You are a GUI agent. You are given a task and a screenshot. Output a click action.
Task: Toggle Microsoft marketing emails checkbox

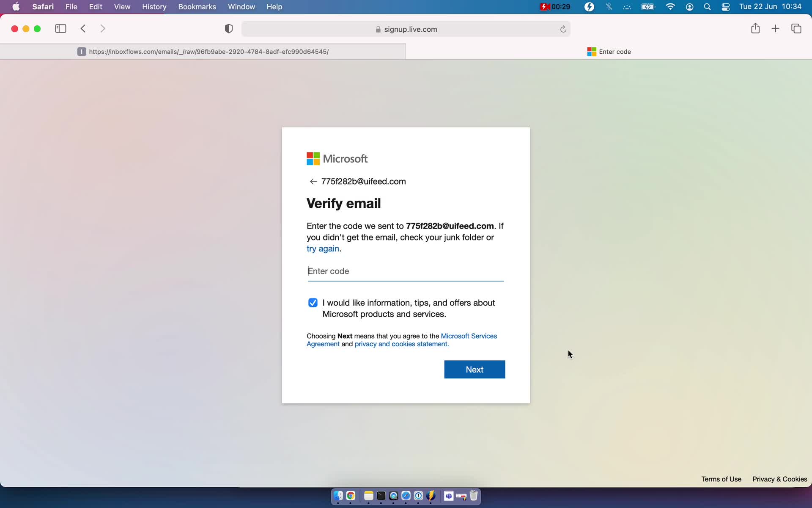point(313,303)
